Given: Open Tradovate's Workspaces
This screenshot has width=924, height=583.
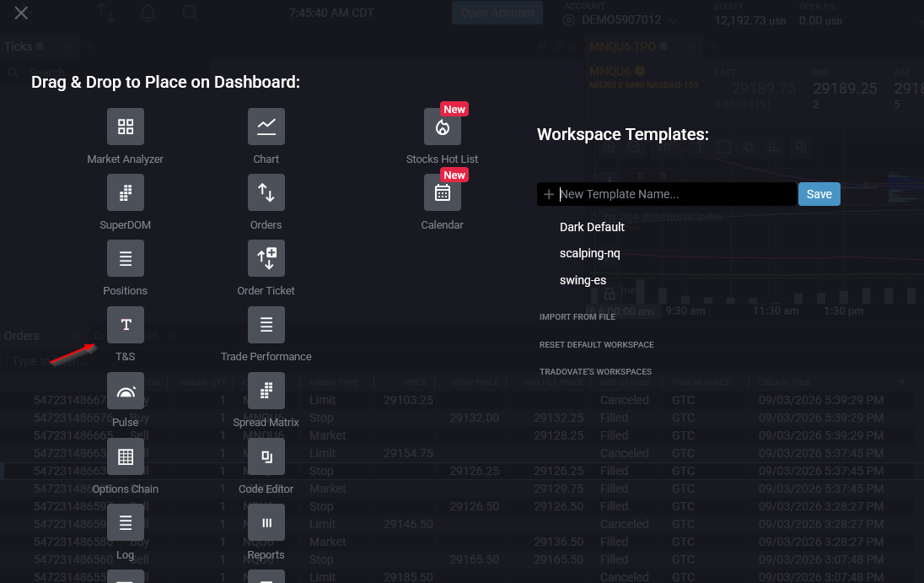Looking at the screenshot, I should tap(595, 372).
